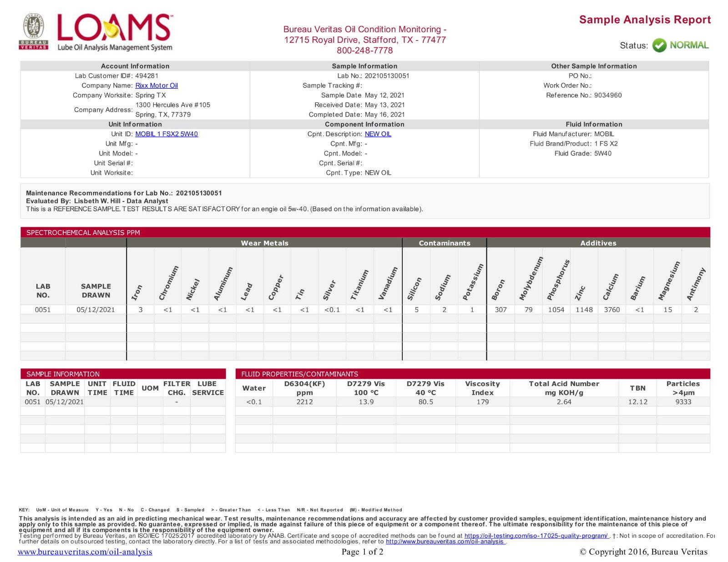Click the Fluid Information section header
The width and height of the screenshot is (728, 562).
pos(594,125)
